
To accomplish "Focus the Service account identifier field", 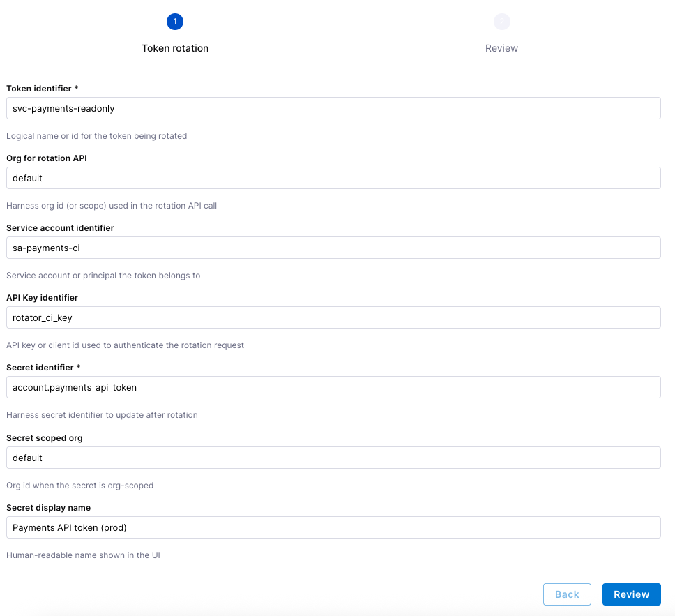I will (x=333, y=248).
